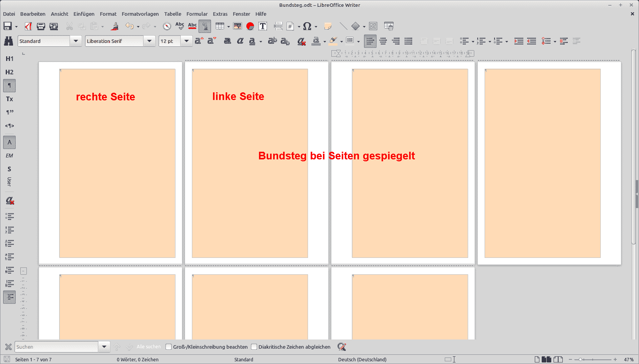Open the paragraph style Standard dropdown
Image resolution: width=639 pixels, height=364 pixels.
tap(76, 41)
